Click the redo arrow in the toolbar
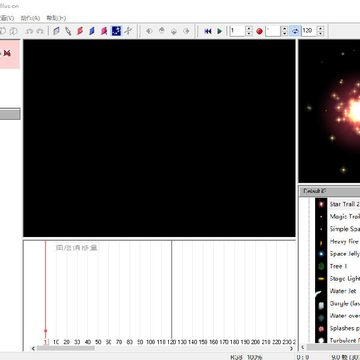Viewport: 360px width, 360px height. pos(40,31)
